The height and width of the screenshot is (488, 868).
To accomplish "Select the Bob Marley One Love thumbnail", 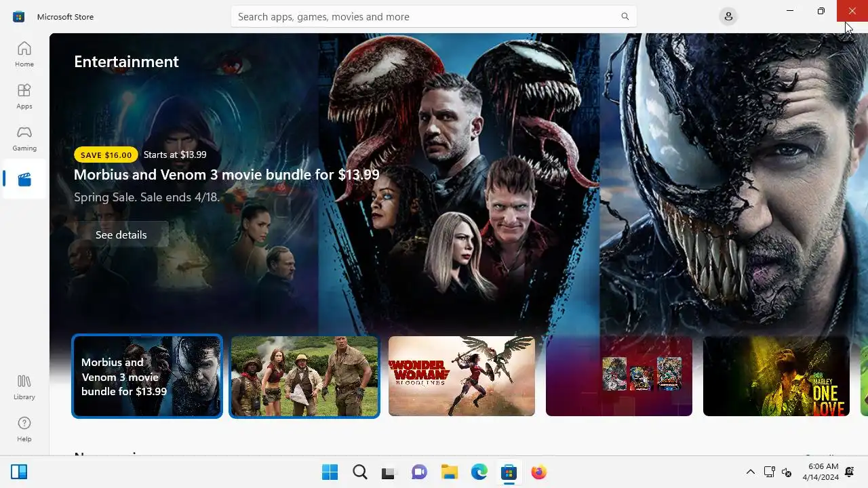I will point(776,376).
